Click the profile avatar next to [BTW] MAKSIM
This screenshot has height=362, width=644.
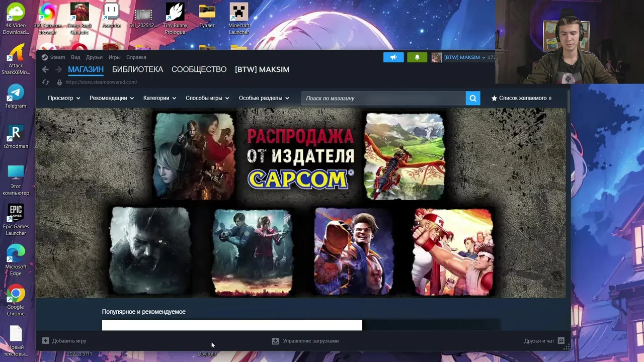(x=436, y=57)
